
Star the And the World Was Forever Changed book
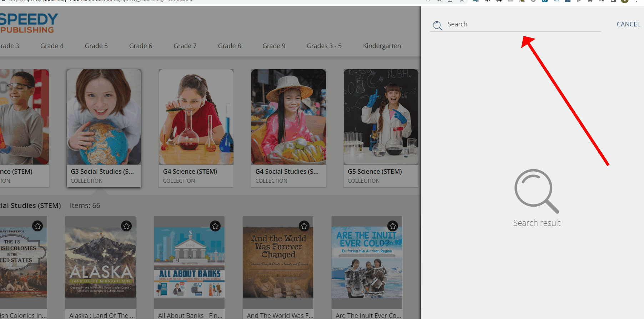click(x=304, y=226)
